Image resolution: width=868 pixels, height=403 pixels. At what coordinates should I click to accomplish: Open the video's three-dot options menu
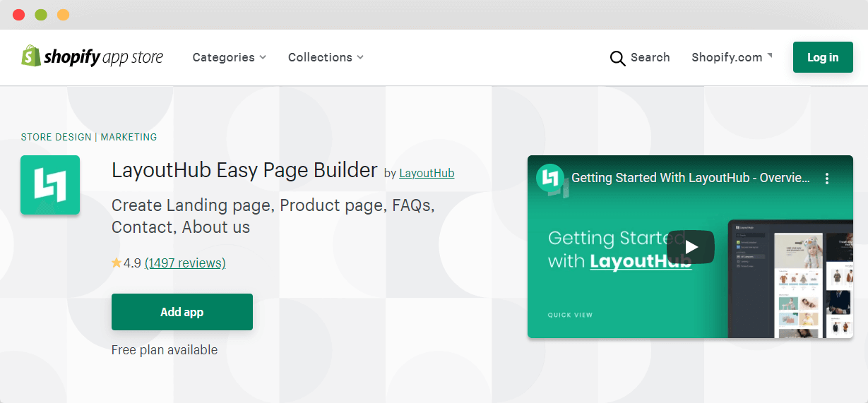(x=827, y=179)
